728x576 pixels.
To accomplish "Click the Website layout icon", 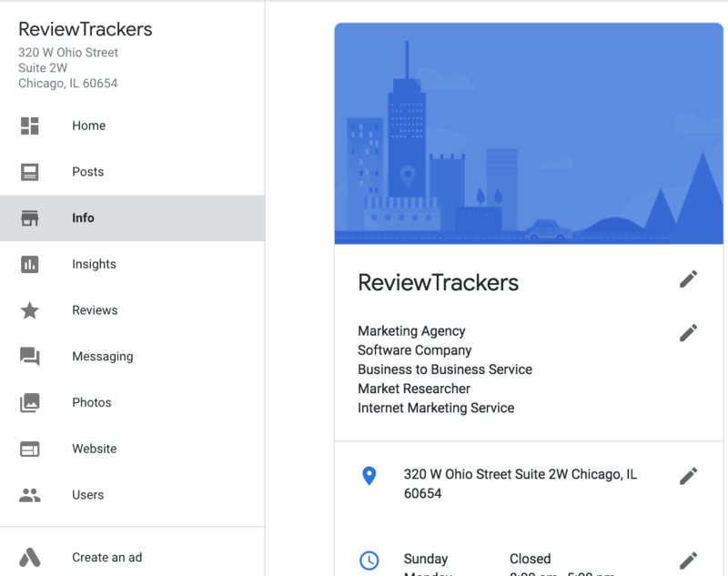I will (x=30, y=449).
